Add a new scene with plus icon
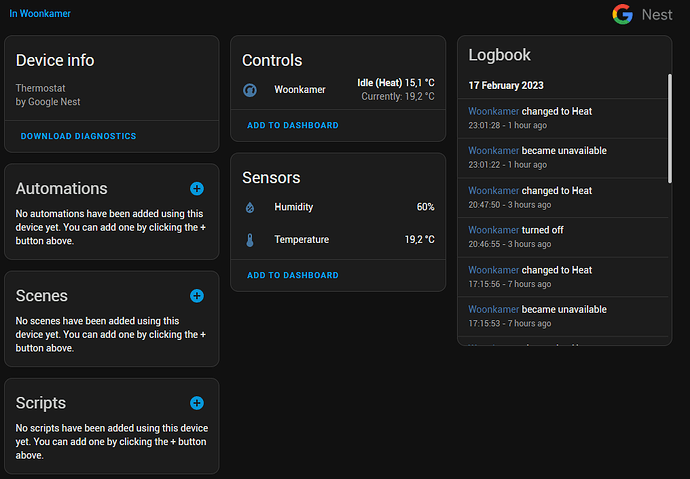Image resolution: width=690 pixels, height=479 pixels. coord(197,296)
